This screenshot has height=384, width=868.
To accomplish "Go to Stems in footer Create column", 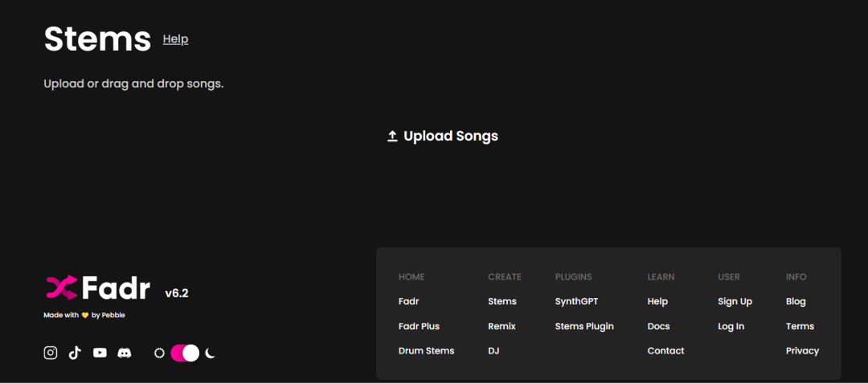I will point(502,301).
